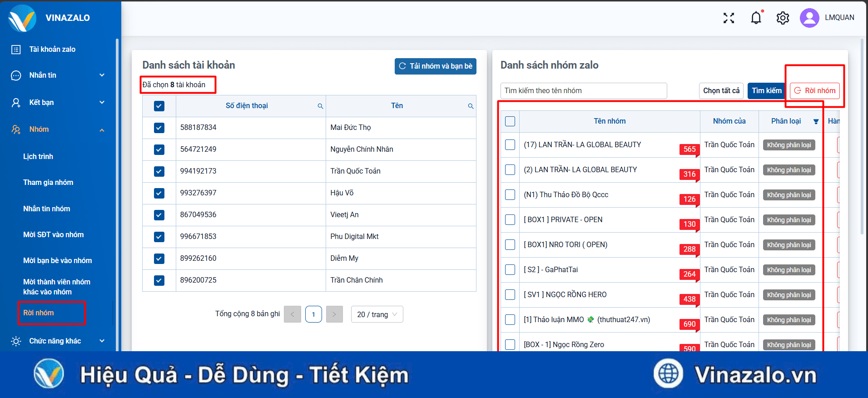Click the Chọn tất cả button
The image size is (868, 398).
pyautogui.click(x=721, y=91)
